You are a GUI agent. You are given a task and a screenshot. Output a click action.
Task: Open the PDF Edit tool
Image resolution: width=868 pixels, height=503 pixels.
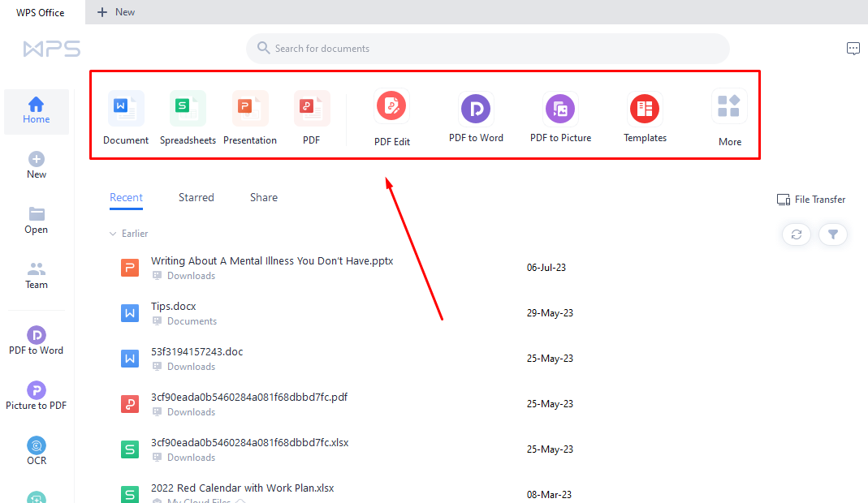[x=391, y=107]
